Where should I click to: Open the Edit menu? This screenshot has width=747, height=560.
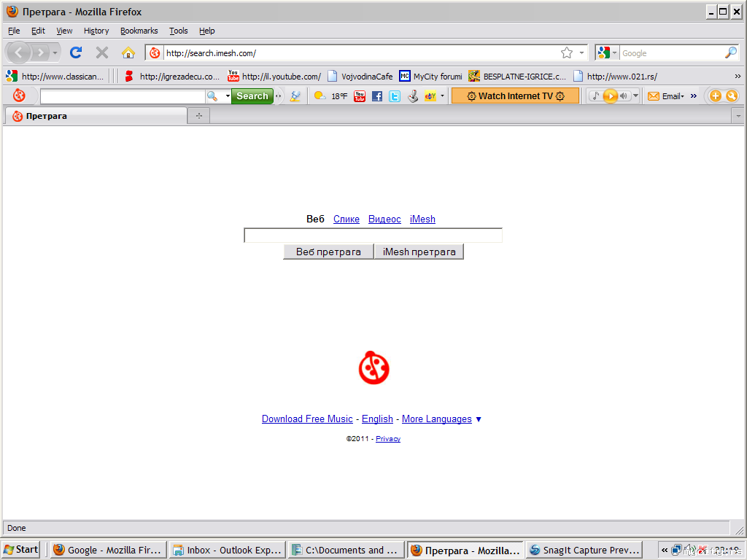[x=38, y=31]
